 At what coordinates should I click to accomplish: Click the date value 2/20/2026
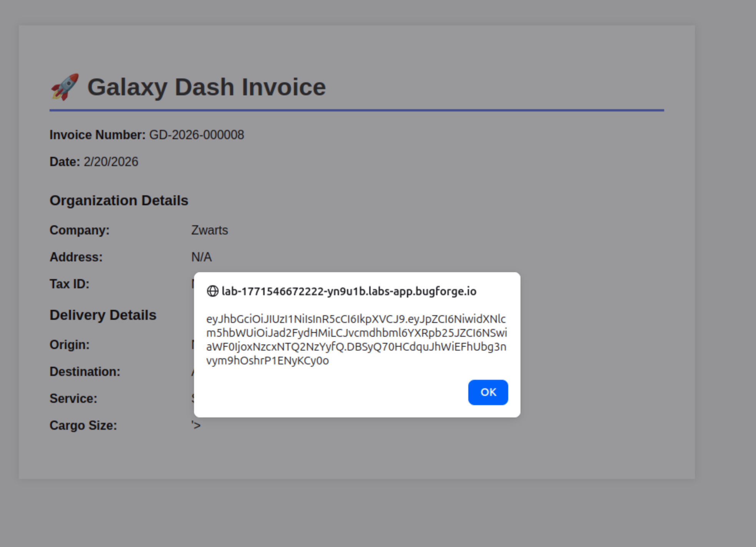[x=111, y=162]
